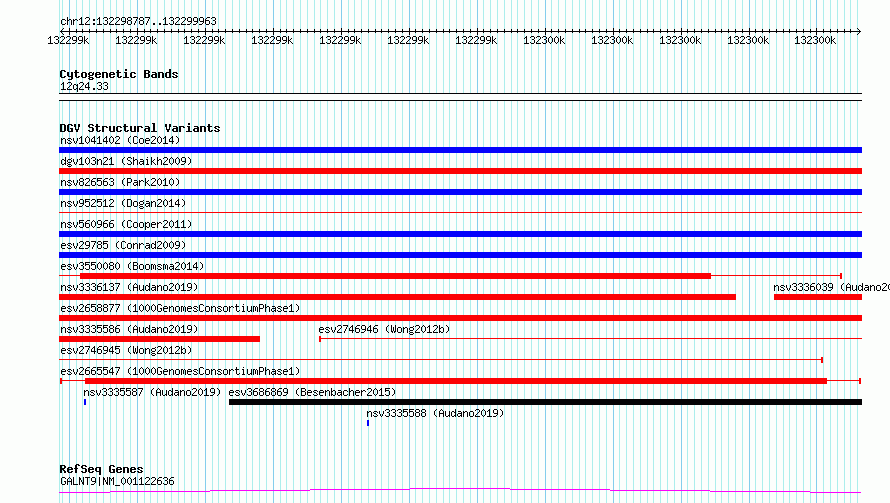Open the nsv3335588 (Audano2019) label

pos(435,413)
